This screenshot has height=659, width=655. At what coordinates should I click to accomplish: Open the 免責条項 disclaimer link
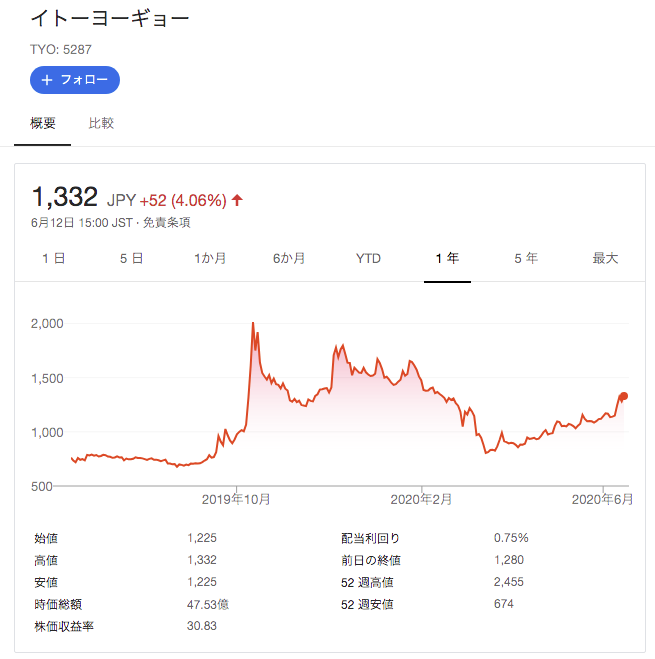point(166,222)
